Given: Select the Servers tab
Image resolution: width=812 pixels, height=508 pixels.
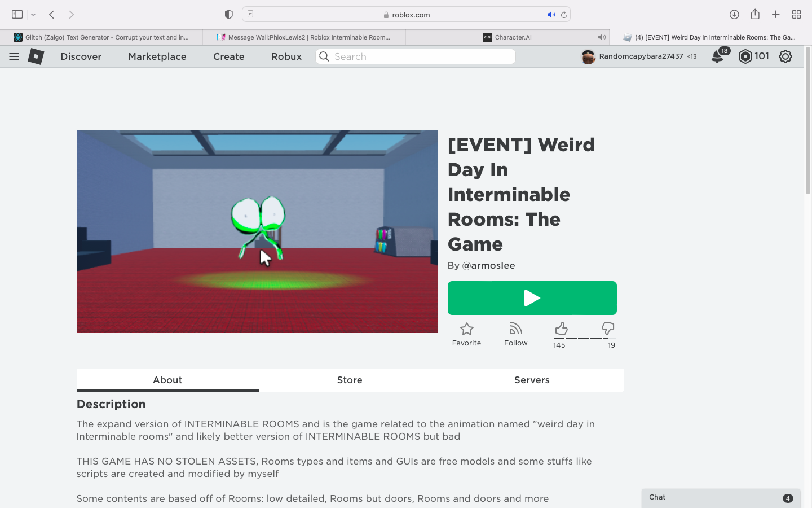Looking at the screenshot, I should (532, 380).
